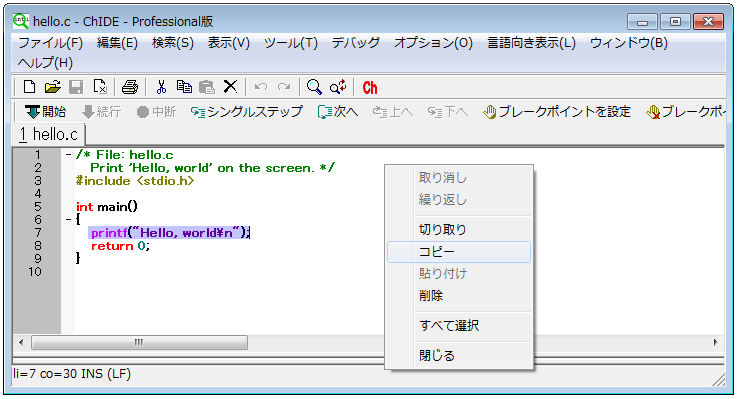Image resolution: width=738 pixels, height=399 pixels.
Task: Choose コピー in context menu
Action: (459, 252)
